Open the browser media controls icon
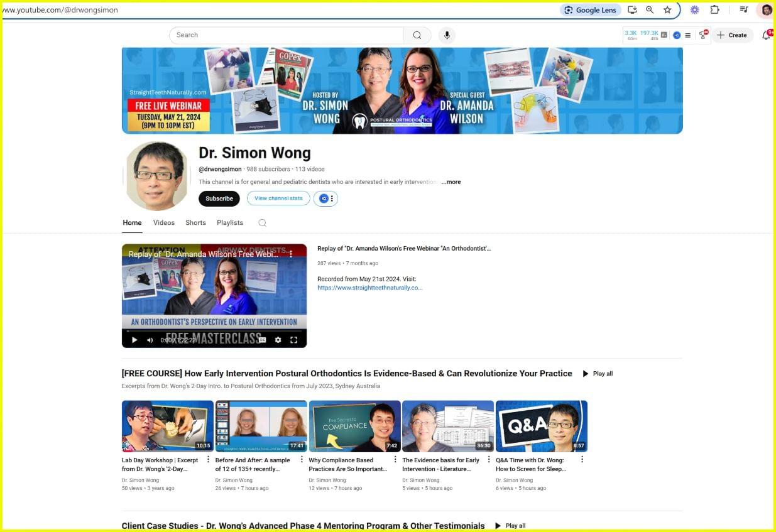 tap(744, 10)
